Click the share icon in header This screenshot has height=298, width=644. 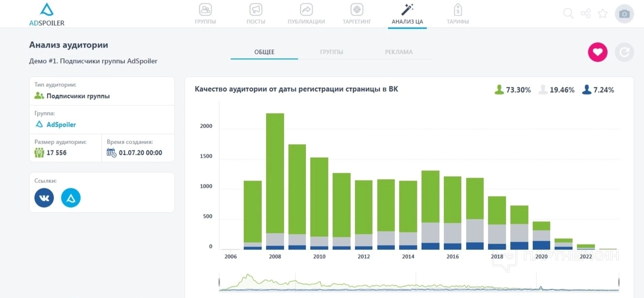pos(586,14)
